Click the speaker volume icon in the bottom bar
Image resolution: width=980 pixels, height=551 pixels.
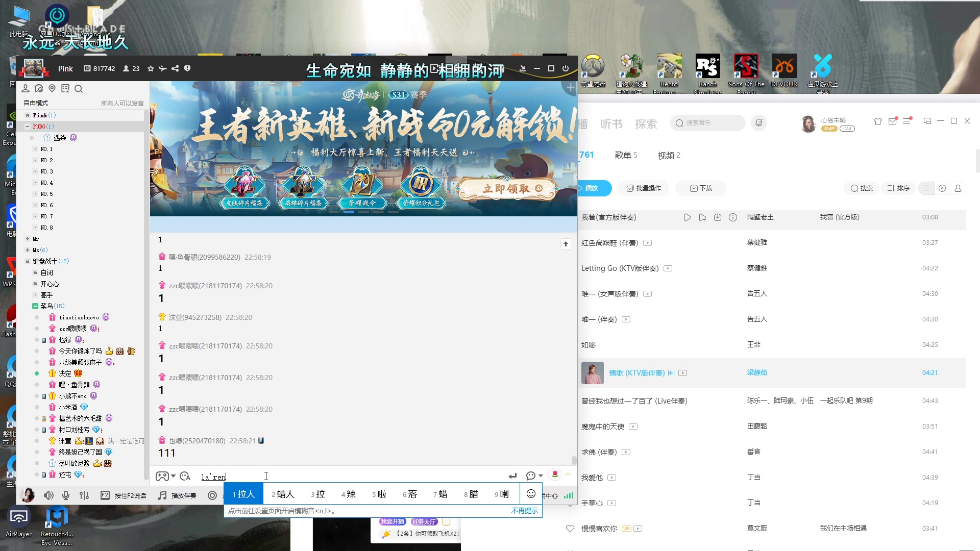pyautogui.click(x=48, y=495)
